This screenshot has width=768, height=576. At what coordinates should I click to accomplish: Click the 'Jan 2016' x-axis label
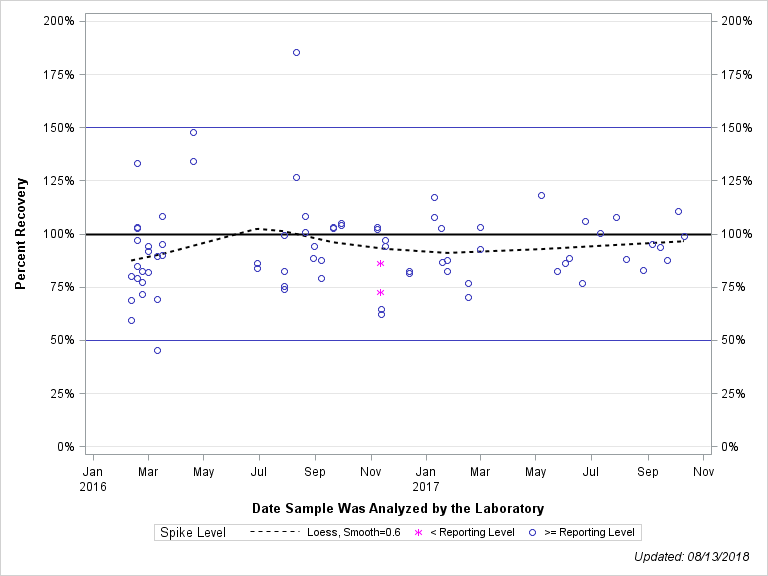click(x=93, y=479)
